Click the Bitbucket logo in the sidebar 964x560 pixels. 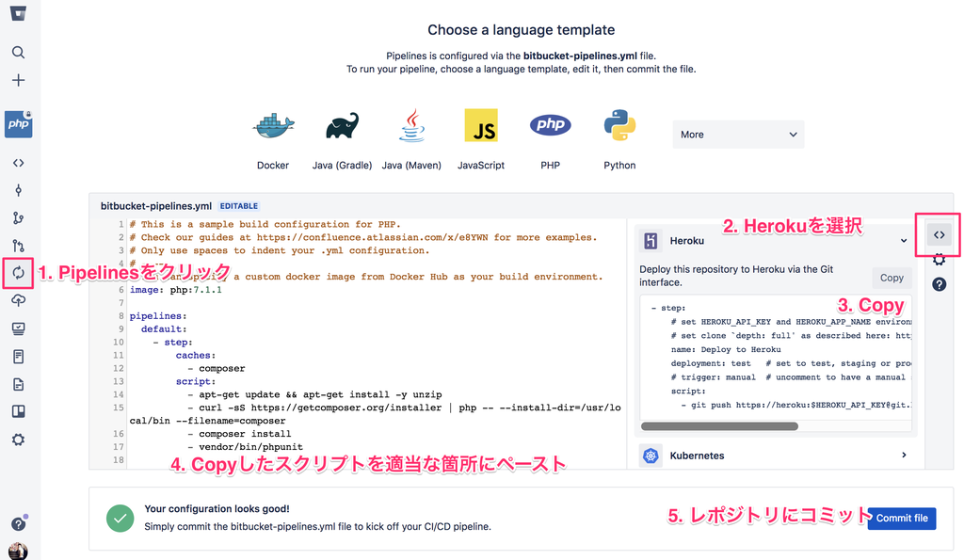[x=19, y=13]
